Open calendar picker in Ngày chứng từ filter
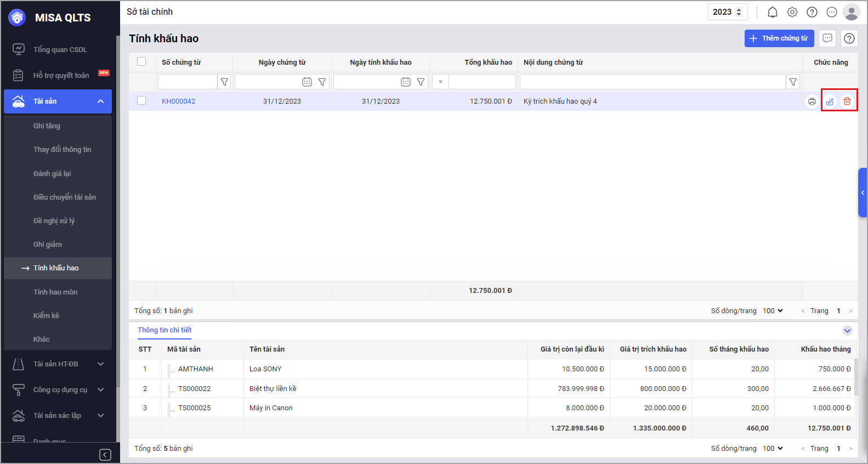Image resolution: width=868 pixels, height=464 pixels. [x=307, y=82]
